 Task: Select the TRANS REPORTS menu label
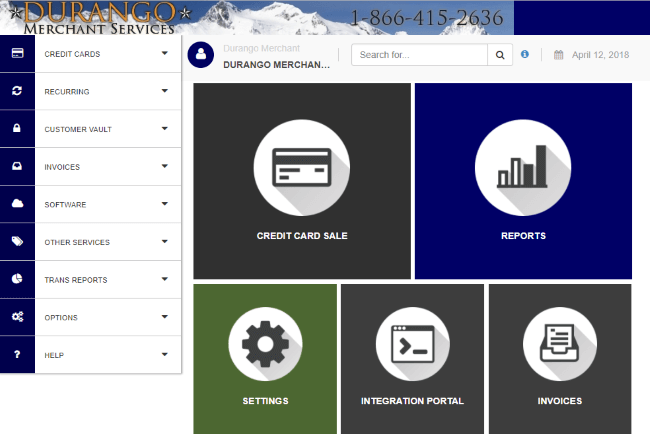click(76, 280)
